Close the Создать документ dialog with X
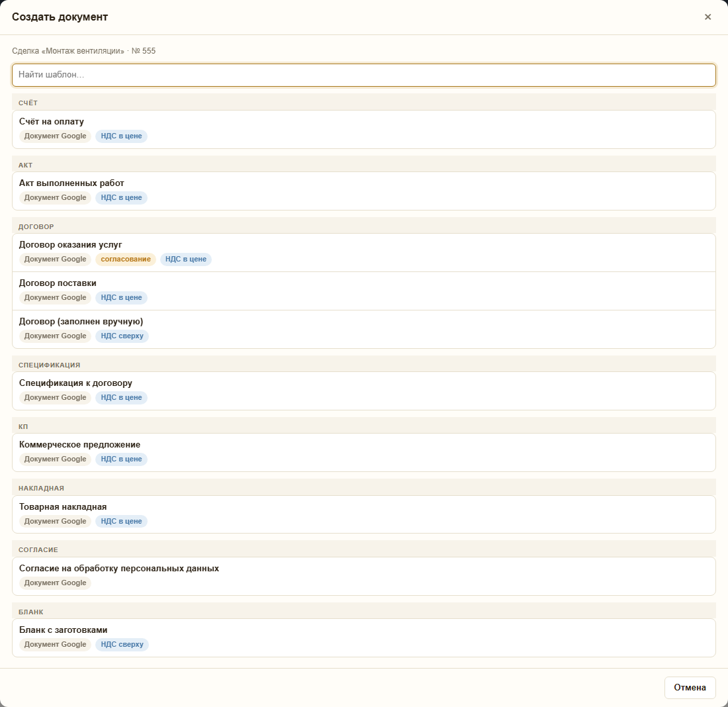 707,17
